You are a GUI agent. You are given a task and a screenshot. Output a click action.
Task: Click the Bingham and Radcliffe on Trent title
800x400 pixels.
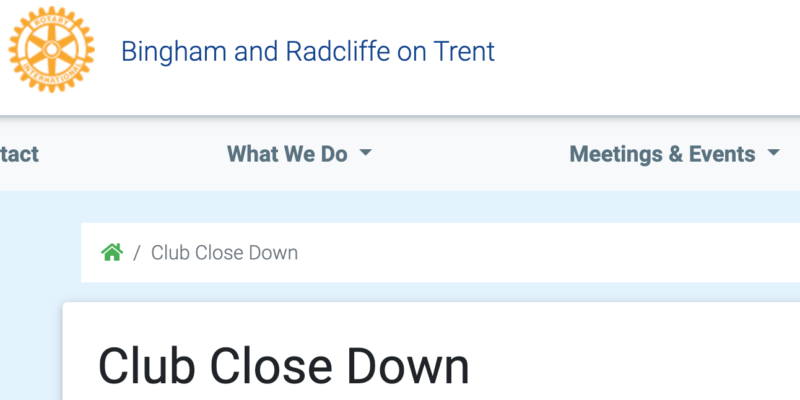click(x=308, y=51)
